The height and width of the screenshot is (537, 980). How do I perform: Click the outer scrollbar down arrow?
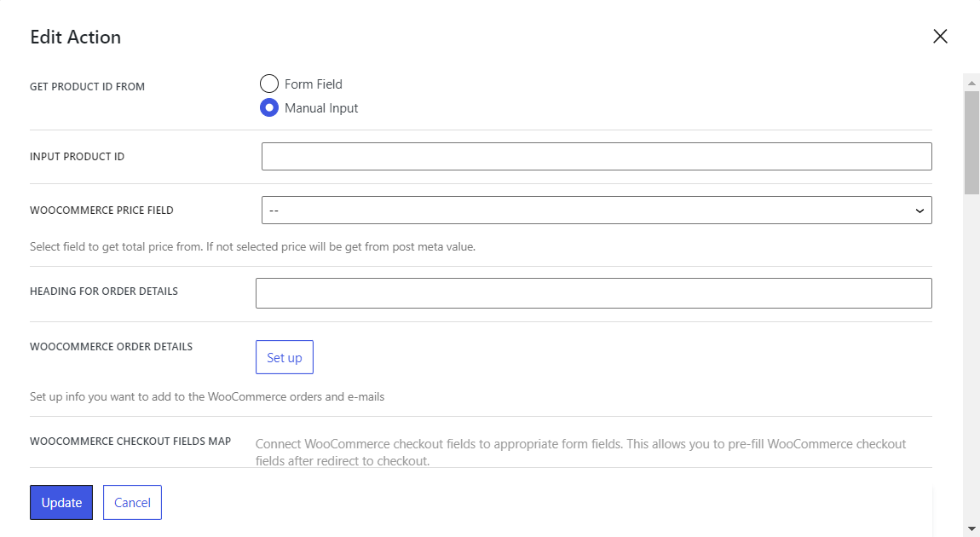tap(971, 528)
